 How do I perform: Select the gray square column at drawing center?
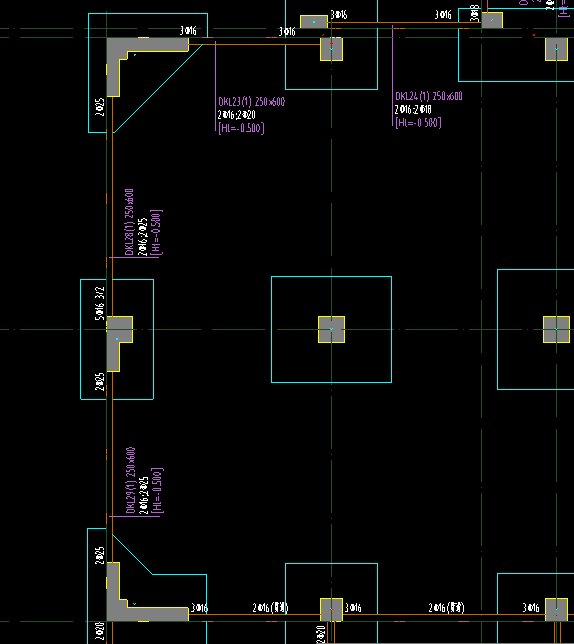[331, 329]
